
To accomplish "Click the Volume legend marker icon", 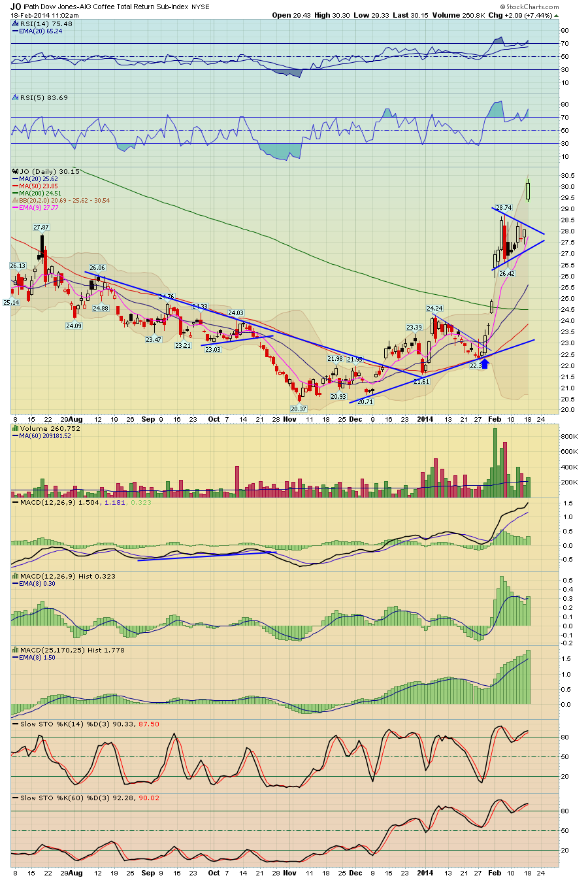I will pyautogui.click(x=16, y=429).
